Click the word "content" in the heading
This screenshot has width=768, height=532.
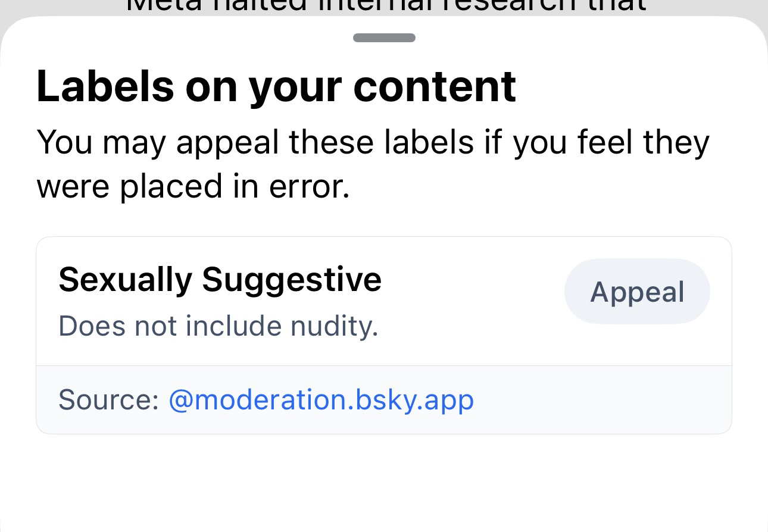click(x=435, y=87)
